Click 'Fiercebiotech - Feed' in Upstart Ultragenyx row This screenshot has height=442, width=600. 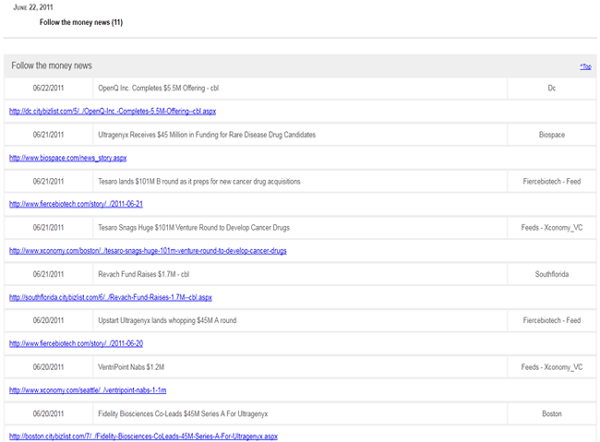point(552,320)
